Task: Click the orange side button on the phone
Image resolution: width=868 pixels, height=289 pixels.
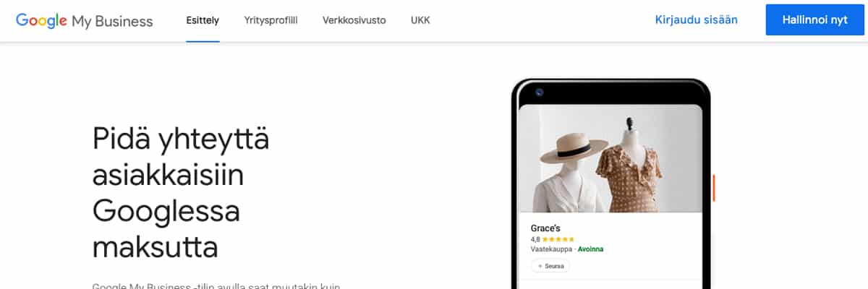Action: click(714, 188)
